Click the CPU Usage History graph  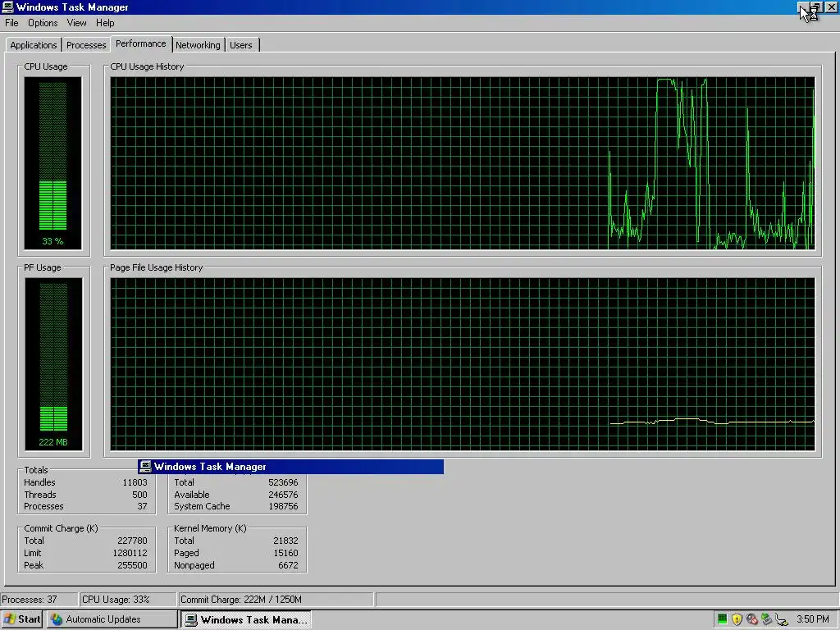(463, 163)
